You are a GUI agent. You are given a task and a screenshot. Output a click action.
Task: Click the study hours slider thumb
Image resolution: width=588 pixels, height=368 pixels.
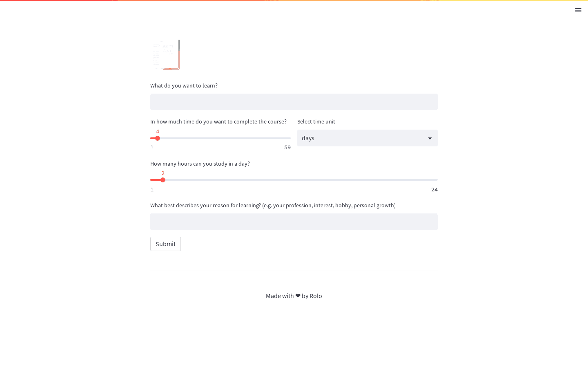coord(163,180)
